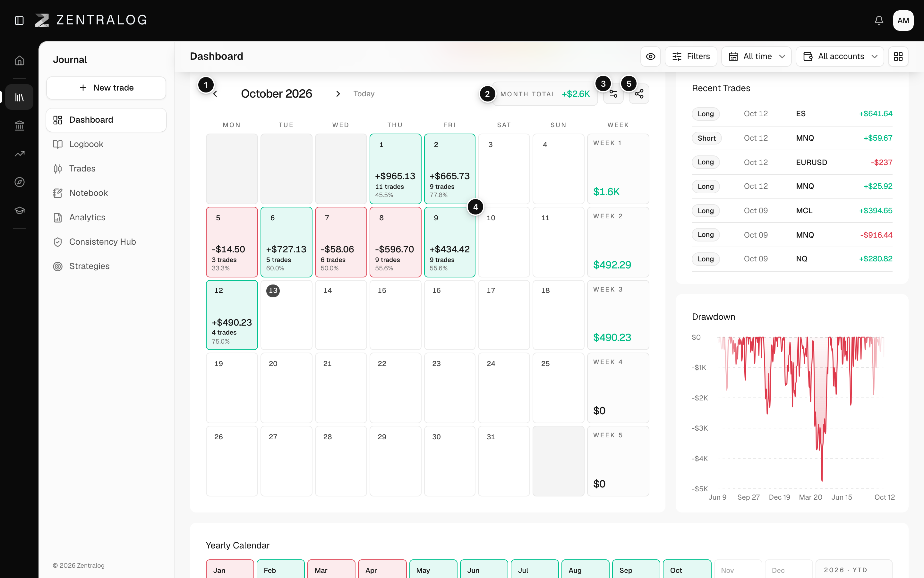
Task: Select October 7 day cell -$58.06
Action: 341,242
